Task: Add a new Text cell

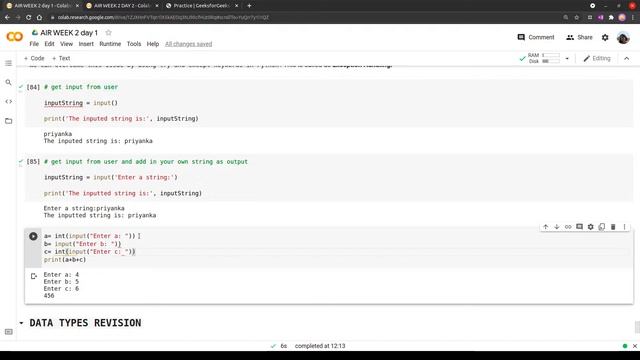Action: [61, 58]
